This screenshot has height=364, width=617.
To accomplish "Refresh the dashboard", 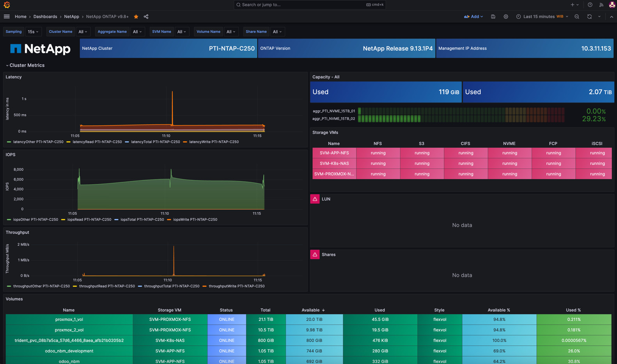I will click(589, 17).
